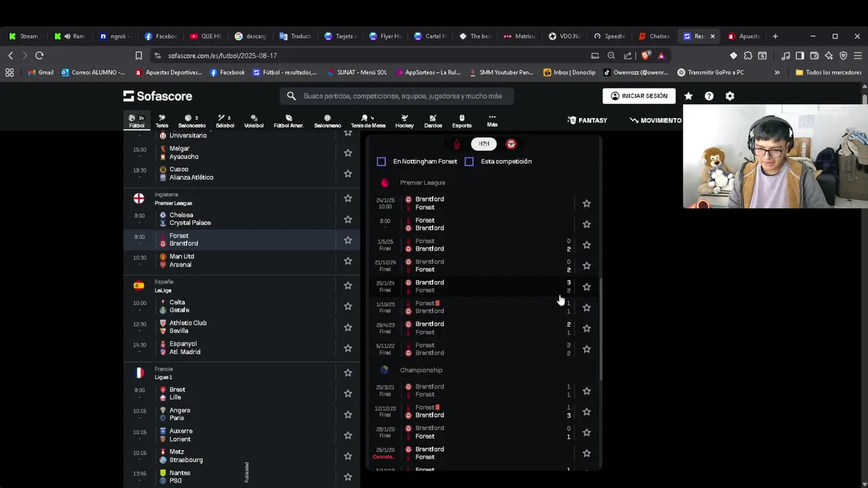Favorite the Brest vs Lille match
Image resolution: width=868 pixels, height=488 pixels.
coord(348,394)
